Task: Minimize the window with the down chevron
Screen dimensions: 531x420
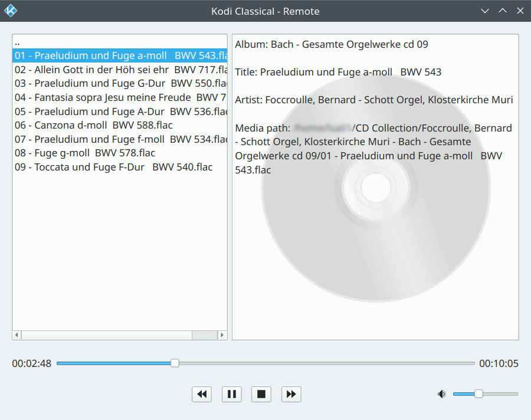Action: click(485, 11)
